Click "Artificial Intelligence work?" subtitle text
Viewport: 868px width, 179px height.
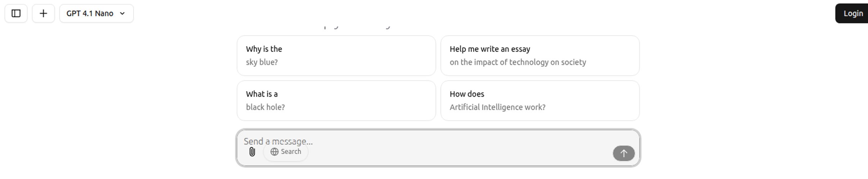497,107
